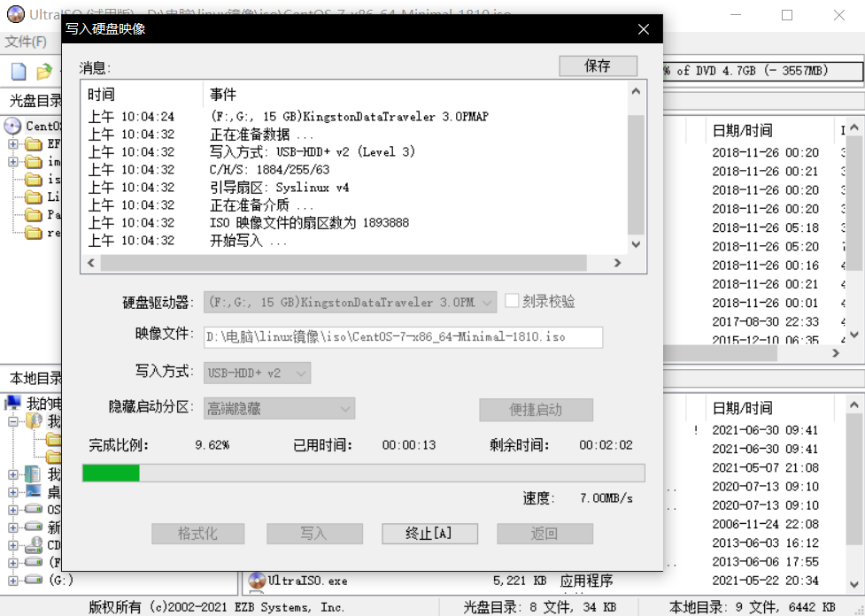Click the 格式化 button

click(198, 534)
